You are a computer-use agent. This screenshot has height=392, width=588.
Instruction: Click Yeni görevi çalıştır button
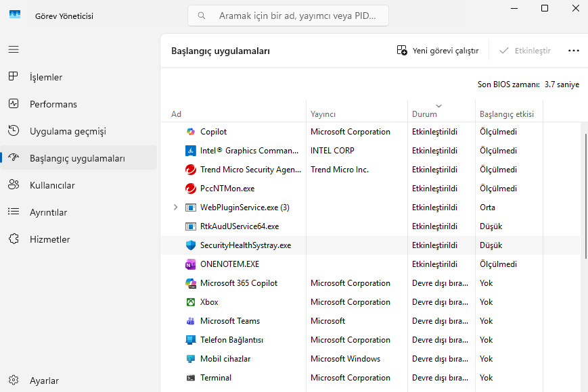[x=438, y=51]
